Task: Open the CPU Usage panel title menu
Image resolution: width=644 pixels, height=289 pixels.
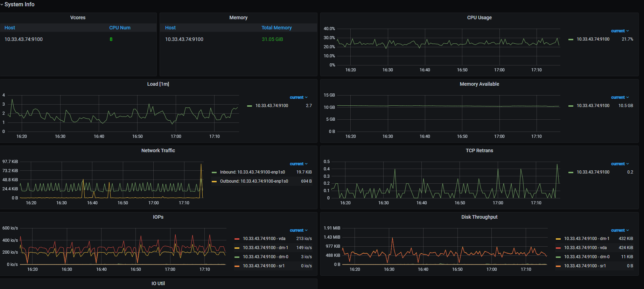Action: click(x=479, y=17)
